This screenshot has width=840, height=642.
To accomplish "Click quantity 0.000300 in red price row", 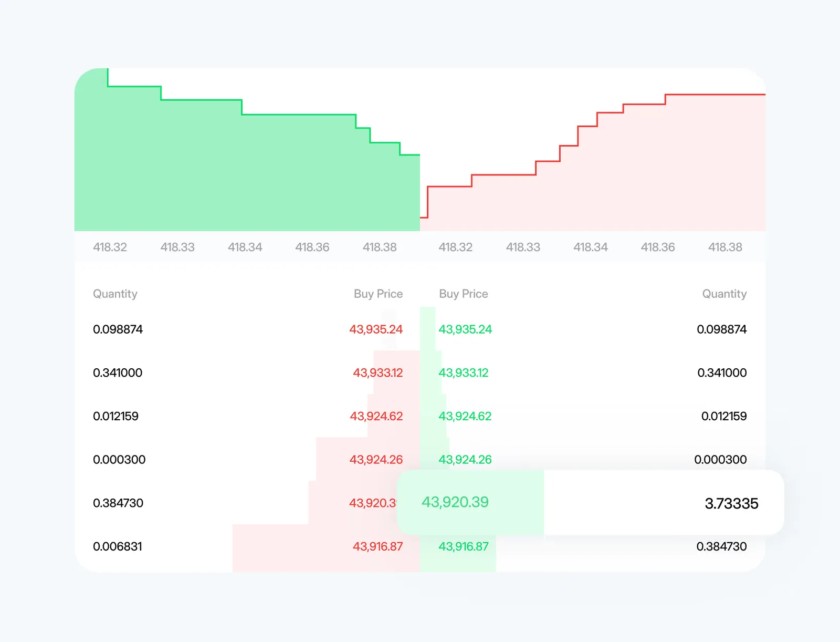I will [x=119, y=460].
